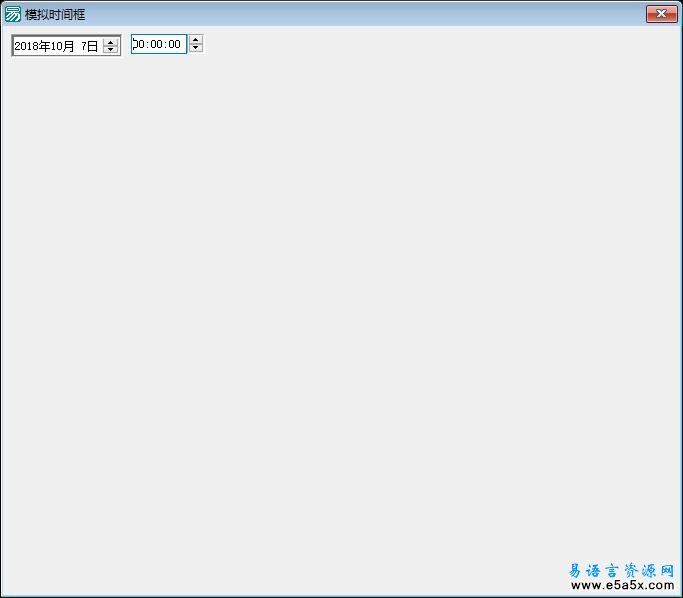The height and width of the screenshot is (598, 683).
Task: Decrease the time with its down arrow
Action: (x=196, y=48)
